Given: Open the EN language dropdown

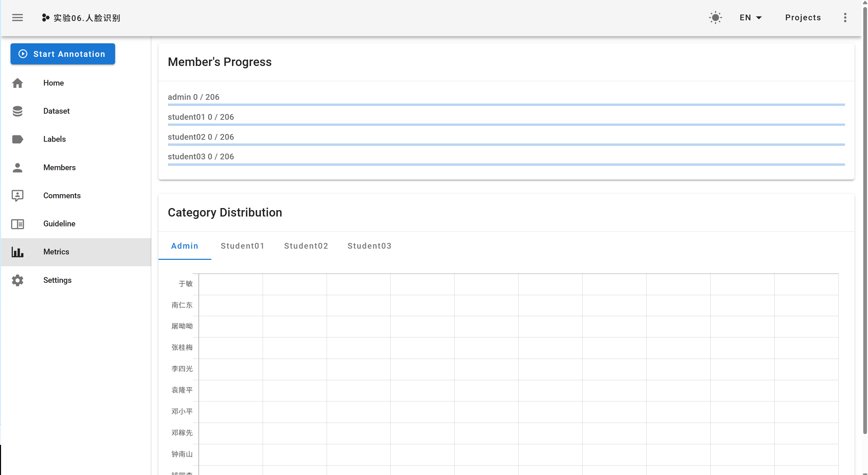Looking at the screenshot, I should point(750,18).
